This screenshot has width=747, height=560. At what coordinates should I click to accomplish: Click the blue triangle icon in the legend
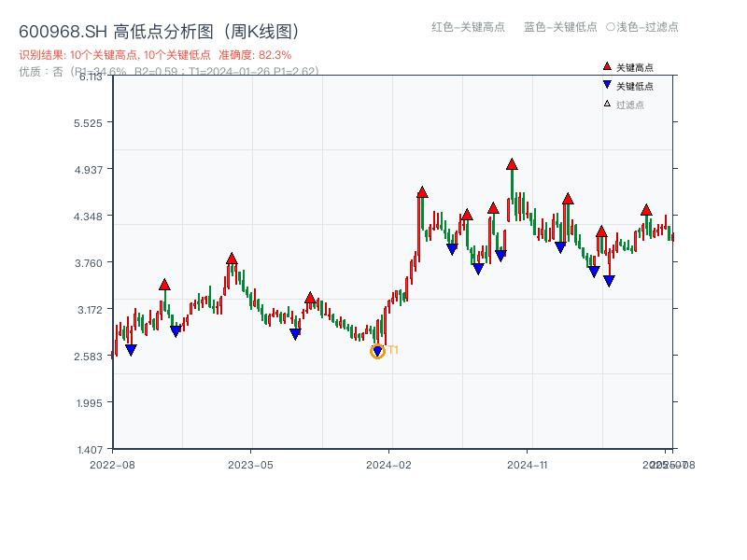[x=607, y=85]
